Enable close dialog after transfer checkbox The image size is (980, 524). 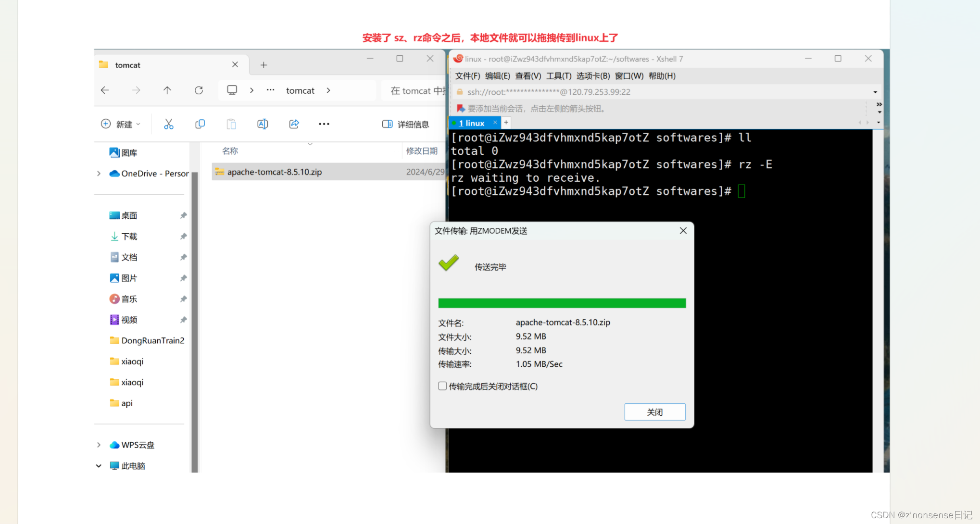(442, 386)
